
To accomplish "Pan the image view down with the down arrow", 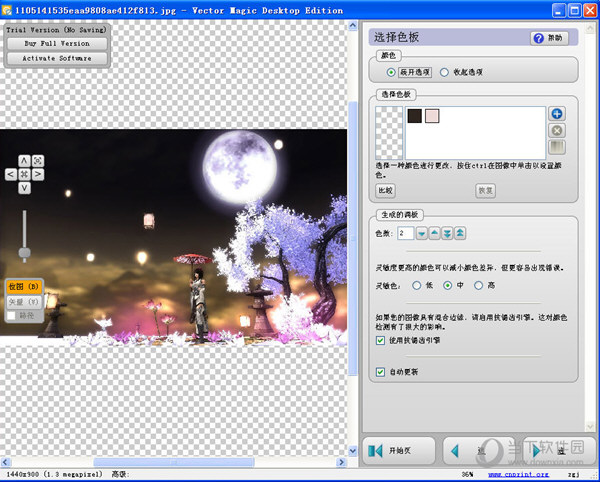I will (x=24, y=188).
